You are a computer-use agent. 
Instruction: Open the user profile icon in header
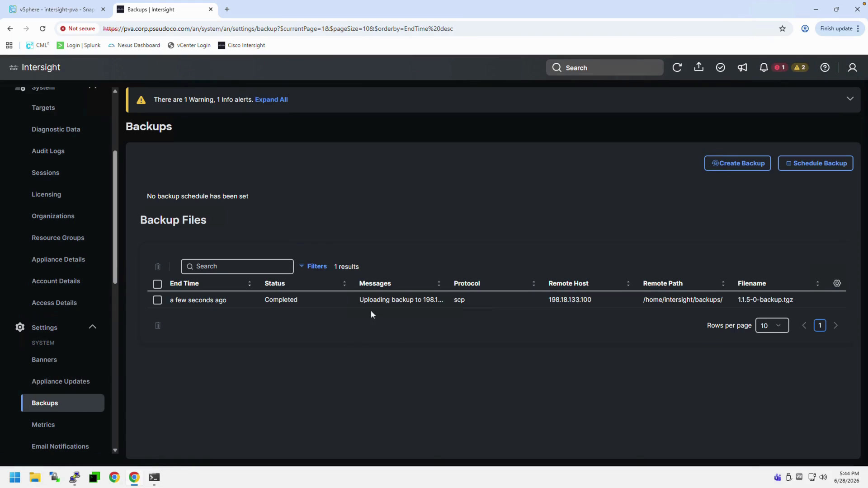coord(852,67)
